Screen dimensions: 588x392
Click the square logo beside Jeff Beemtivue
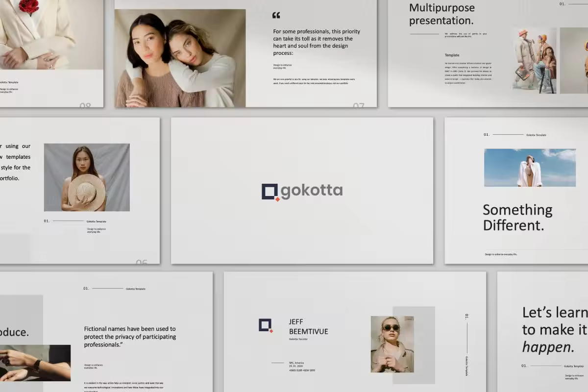coord(266,326)
